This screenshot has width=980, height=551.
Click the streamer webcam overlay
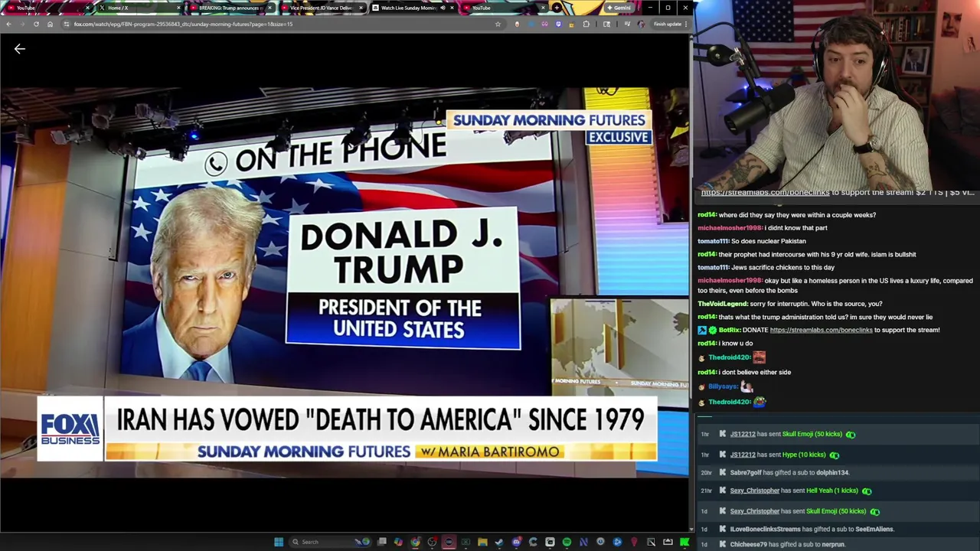[x=837, y=93]
